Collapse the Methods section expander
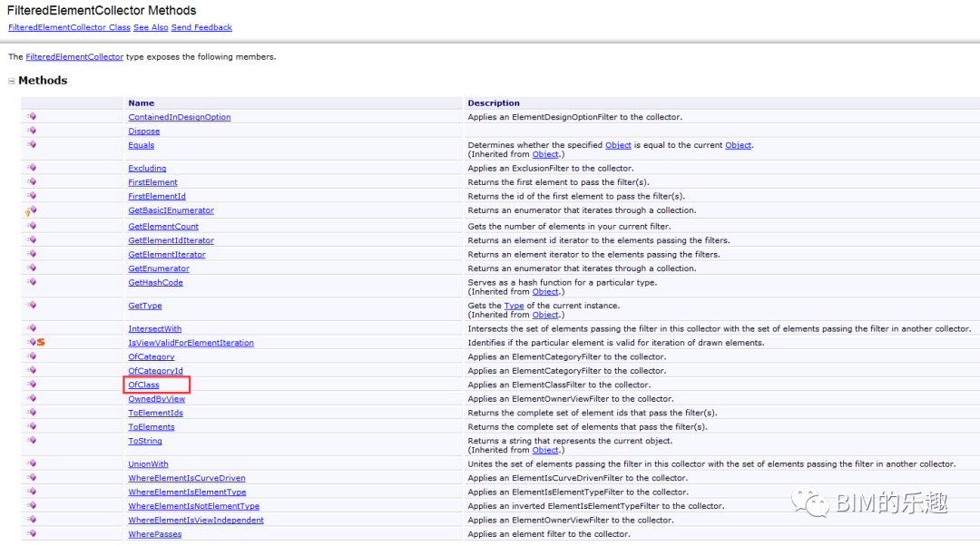The image size is (980, 546). (x=11, y=82)
